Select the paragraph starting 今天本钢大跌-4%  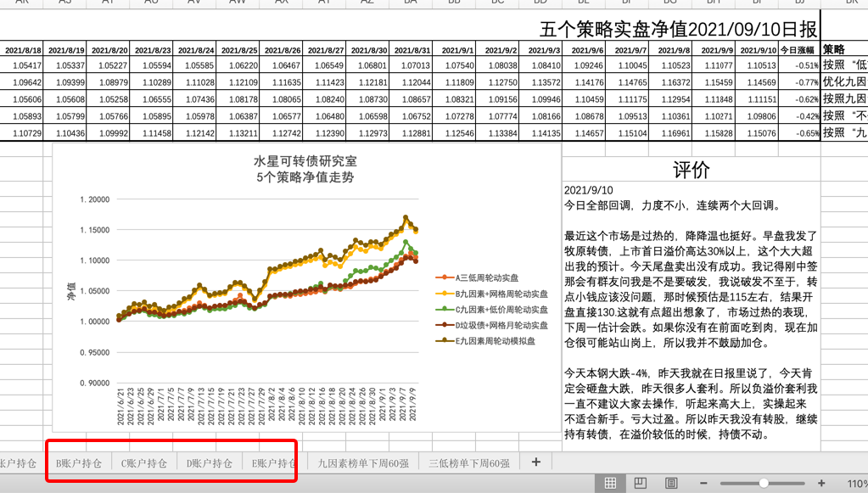(x=691, y=404)
